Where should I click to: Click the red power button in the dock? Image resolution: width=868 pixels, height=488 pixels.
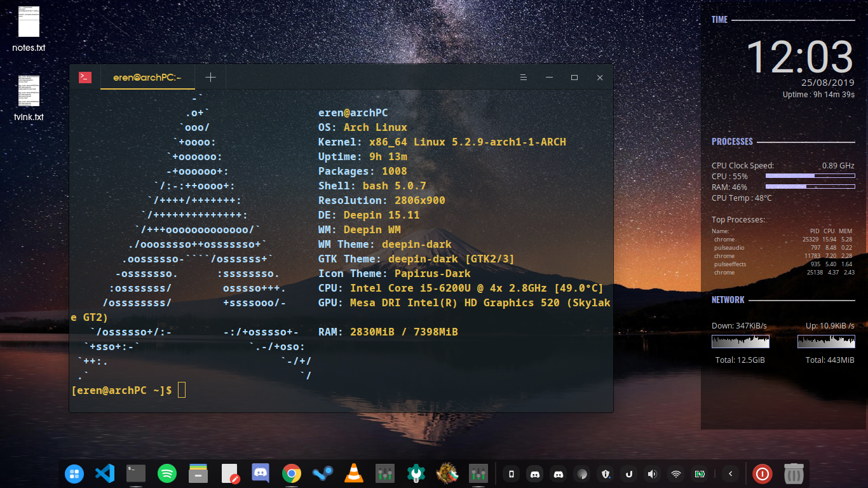[x=763, y=473]
